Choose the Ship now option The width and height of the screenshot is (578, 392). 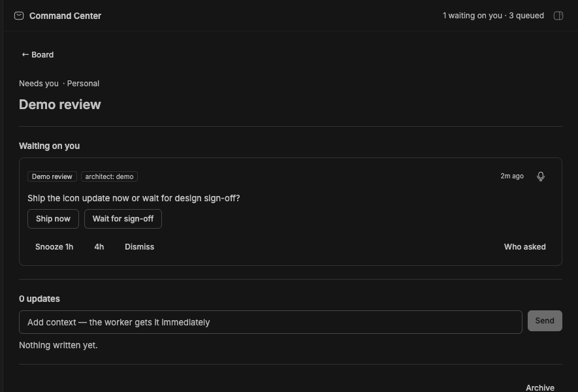point(53,219)
